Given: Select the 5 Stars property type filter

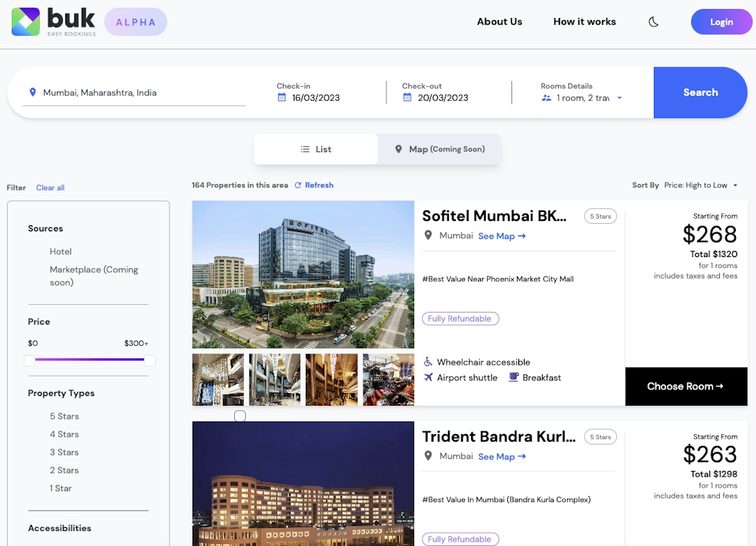Looking at the screenshot, I should (x=64, y=416).
